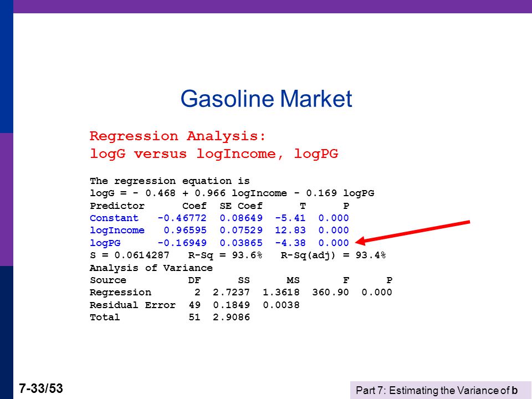Click the P value in the blue logPG row
The width and height of the screenshot is (532, 399).
[x=334, y=243]
